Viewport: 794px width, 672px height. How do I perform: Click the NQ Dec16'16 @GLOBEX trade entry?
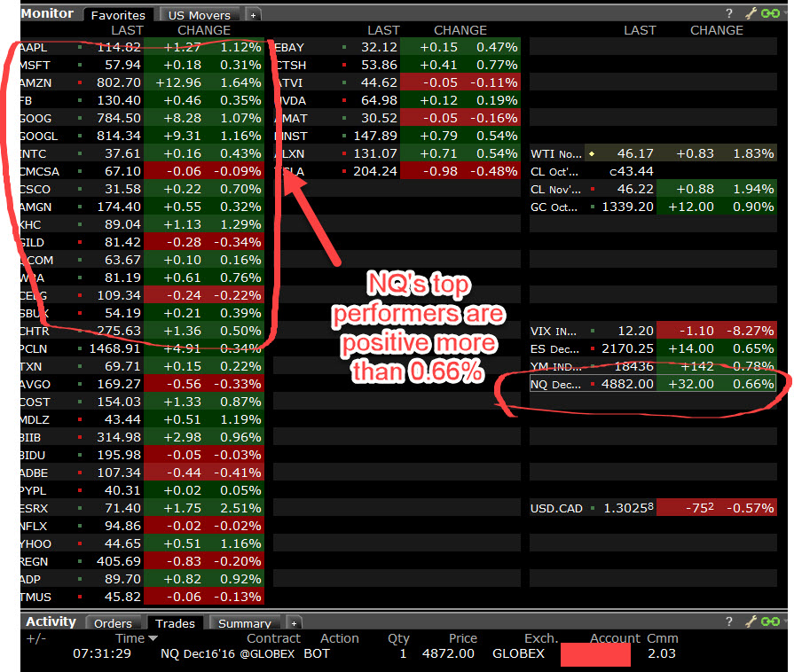pos(227,653)
